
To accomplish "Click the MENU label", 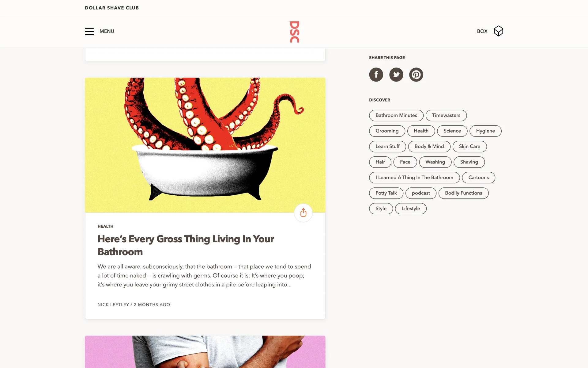I will click(107, 31).
